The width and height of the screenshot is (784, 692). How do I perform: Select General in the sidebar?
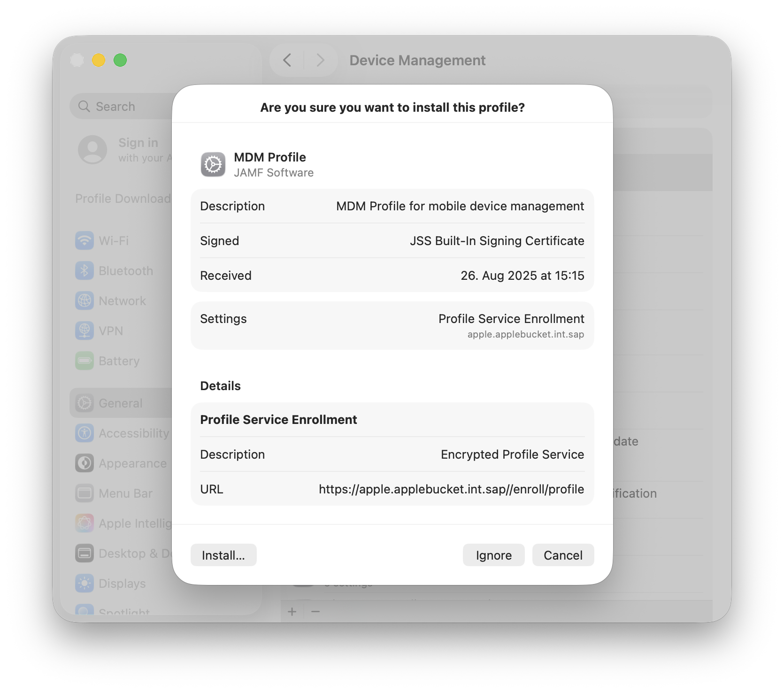point(120,403)
